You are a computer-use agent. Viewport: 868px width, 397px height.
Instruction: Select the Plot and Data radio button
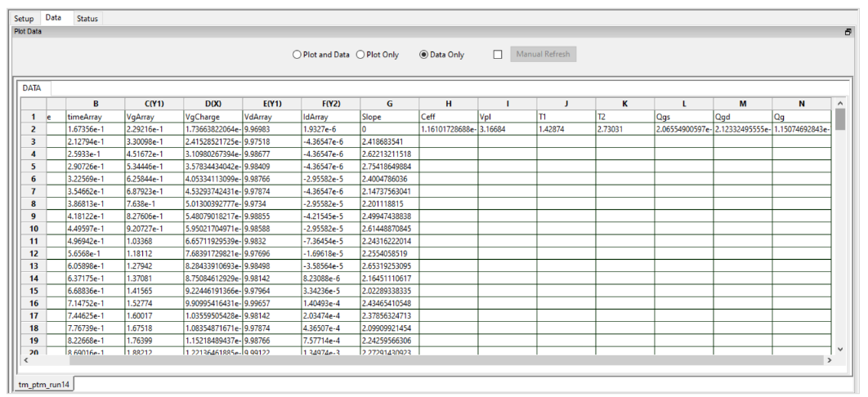(x=298, y=55)
